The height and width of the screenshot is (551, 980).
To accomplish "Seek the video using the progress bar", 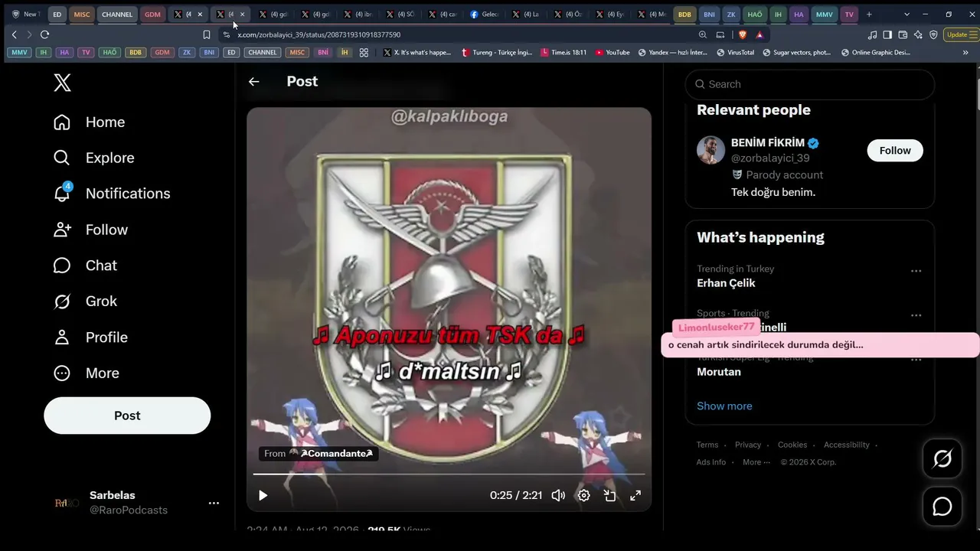I will (449, 474).
